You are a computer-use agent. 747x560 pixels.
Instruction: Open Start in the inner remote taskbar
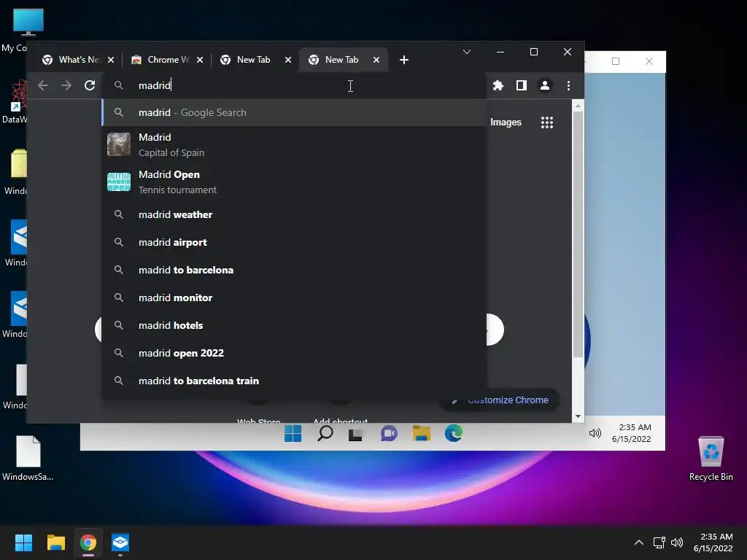pos(293,433)
